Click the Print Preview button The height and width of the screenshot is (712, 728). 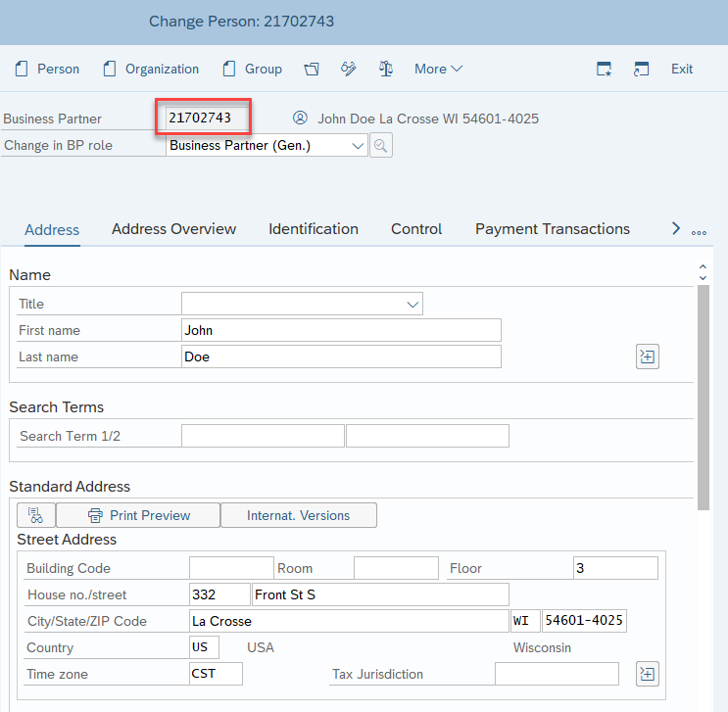tap(138, 515)
